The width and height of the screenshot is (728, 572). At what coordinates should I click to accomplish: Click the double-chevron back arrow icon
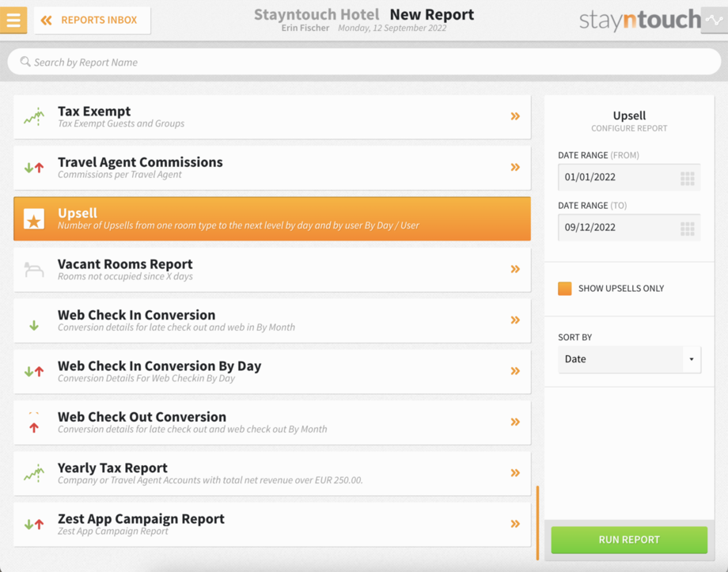tap(46, 20)
